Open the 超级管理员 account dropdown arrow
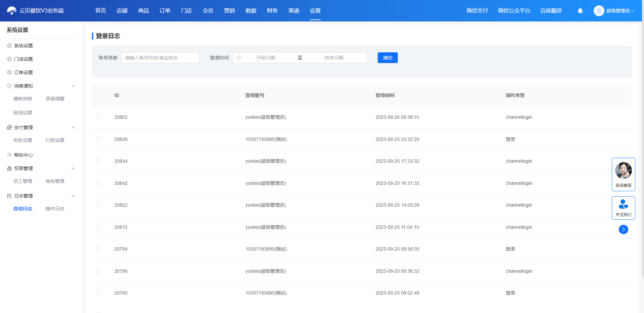The height and width of the screenshot is (313, 644). point(633,11)
